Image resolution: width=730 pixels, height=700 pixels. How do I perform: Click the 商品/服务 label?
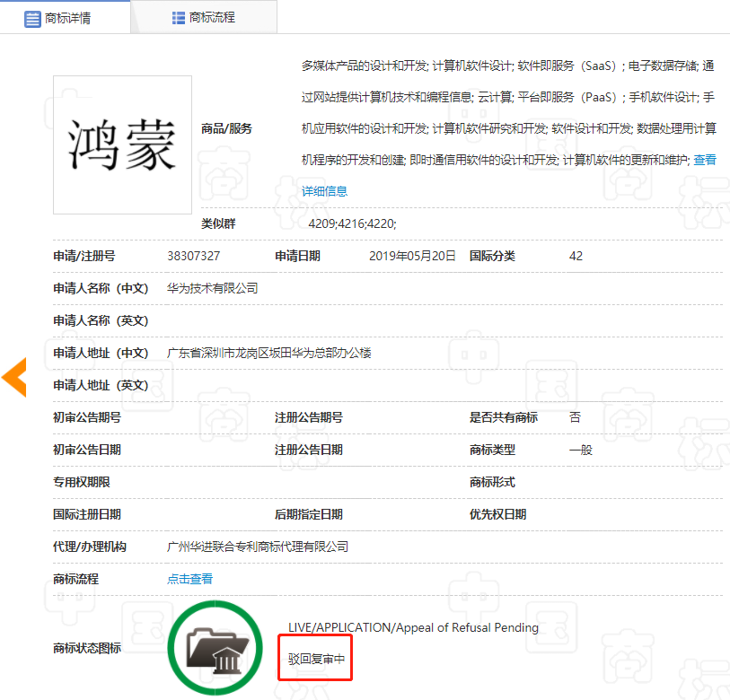point(226,128)
